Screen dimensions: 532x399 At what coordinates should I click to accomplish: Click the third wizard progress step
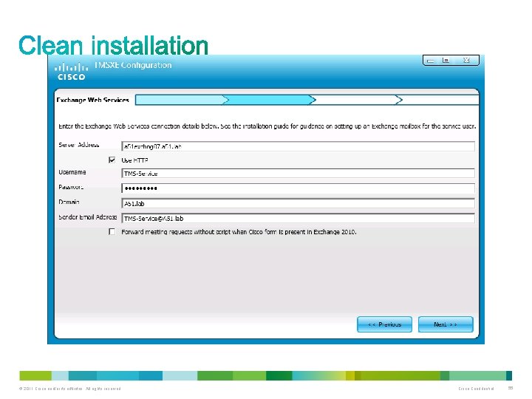point(356,100)
